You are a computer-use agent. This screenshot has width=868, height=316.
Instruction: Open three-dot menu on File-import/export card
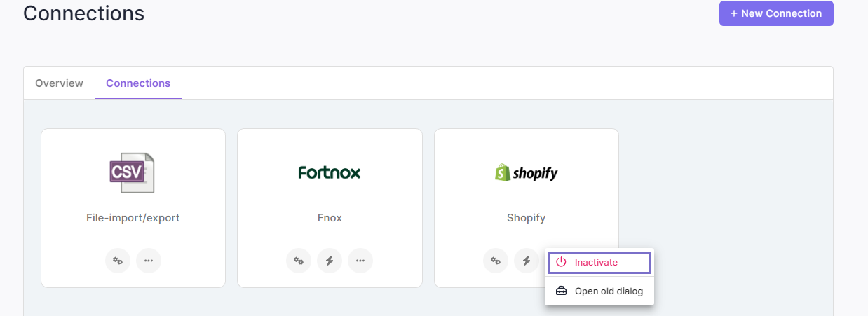click(x=149, y=261)
